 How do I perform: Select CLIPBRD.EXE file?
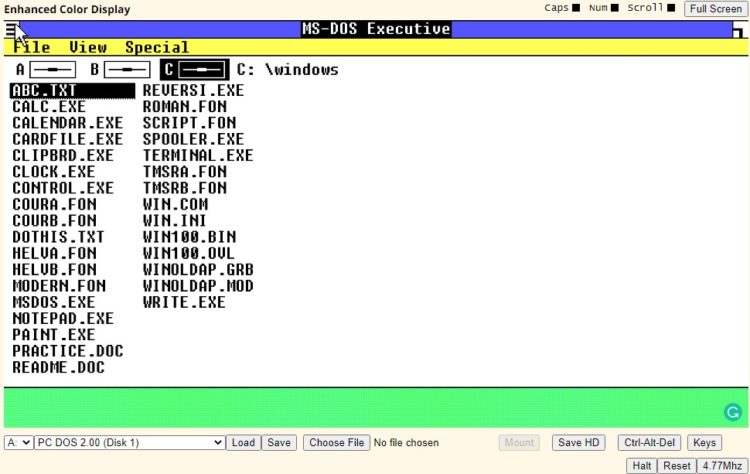click(63, 155)
